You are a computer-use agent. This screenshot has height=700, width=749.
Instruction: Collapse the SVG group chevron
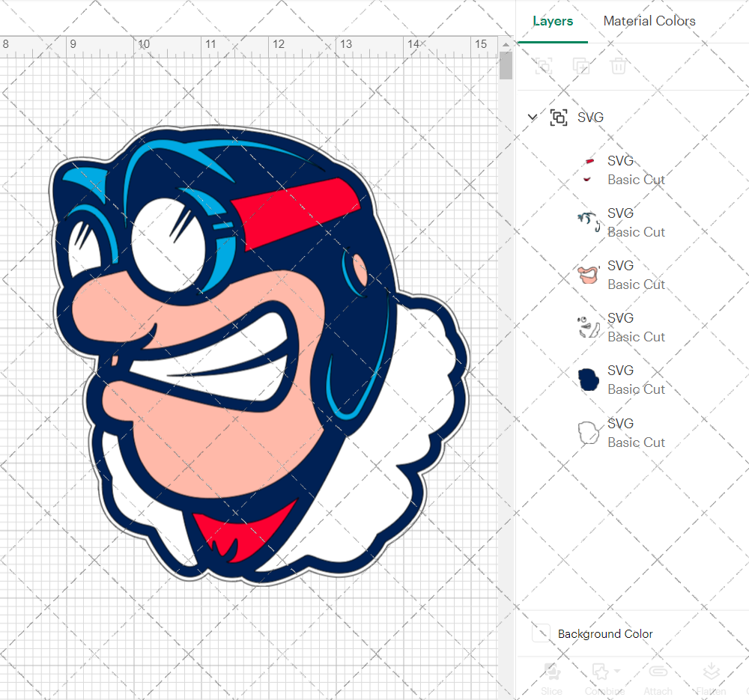pyautogui.click(x=532, y=117)
